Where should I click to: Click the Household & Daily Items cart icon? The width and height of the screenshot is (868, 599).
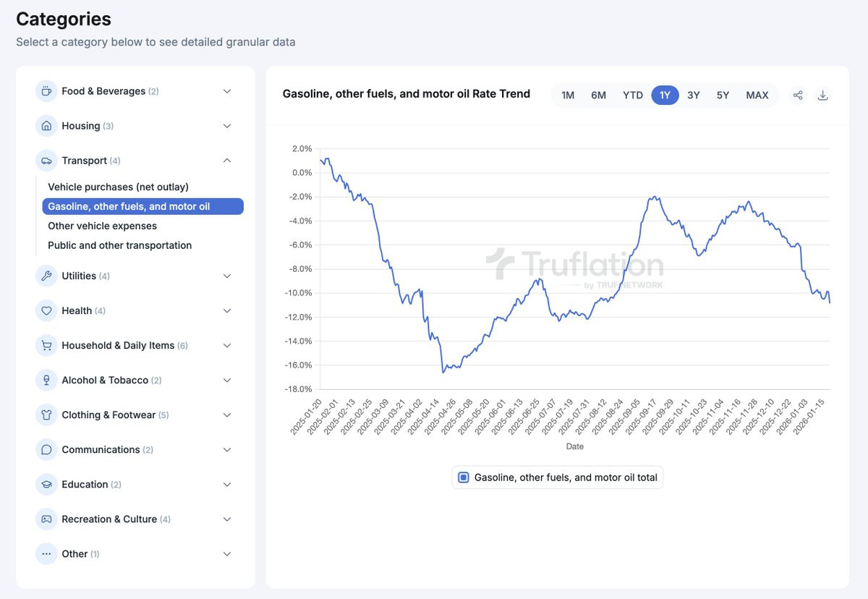click(x=46, y=346)
